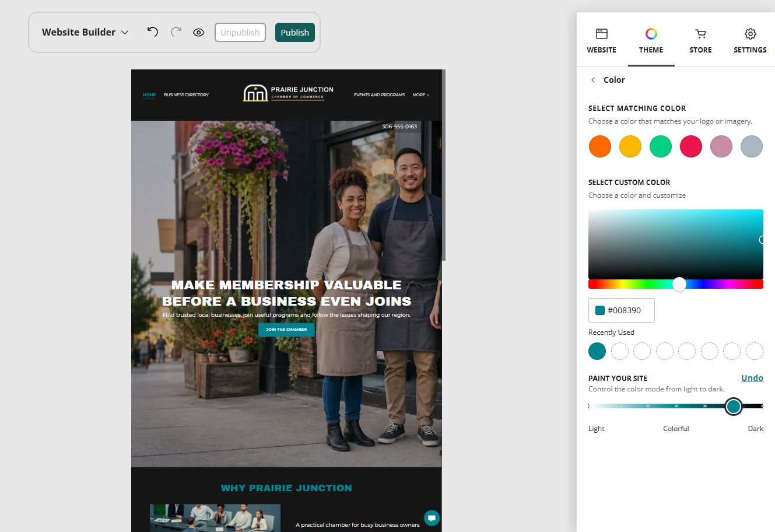Select the mauve matching color swatch
The height and width of the screenshot is (532, 775).
click(x=721, y=146)
